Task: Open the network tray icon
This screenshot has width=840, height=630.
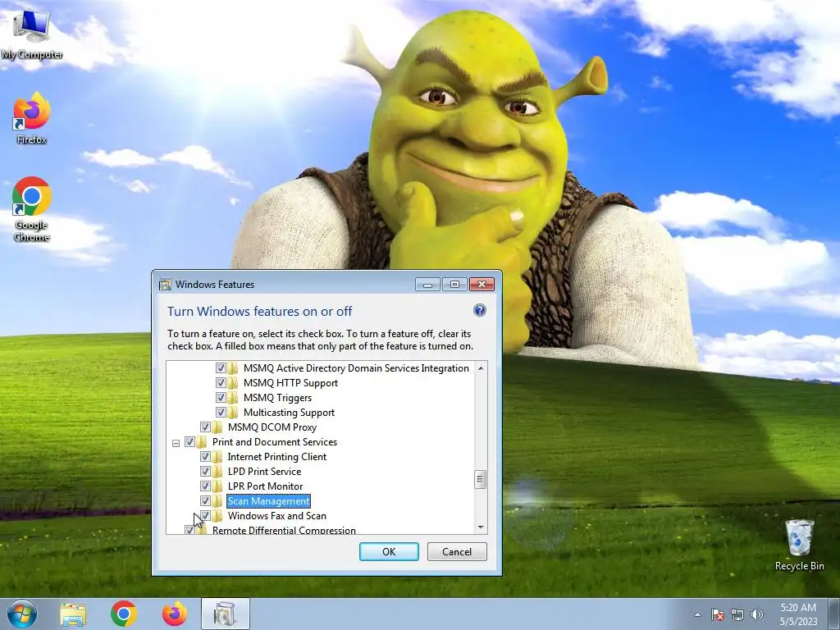Action: (737, 614)
